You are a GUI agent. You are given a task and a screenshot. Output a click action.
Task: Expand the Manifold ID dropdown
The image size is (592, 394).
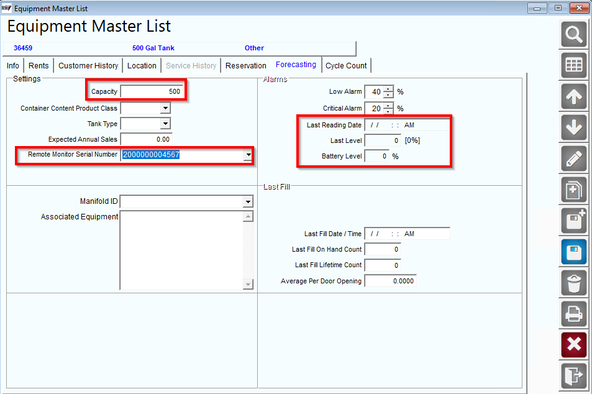click(248, 202)
